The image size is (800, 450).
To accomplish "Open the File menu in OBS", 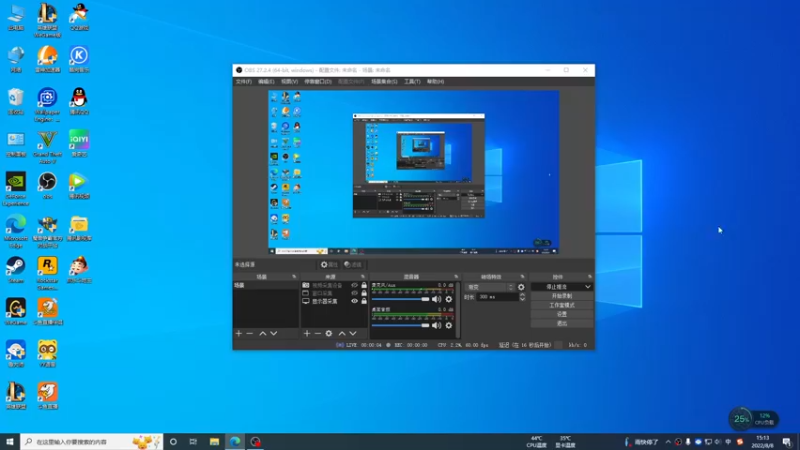I will tap(243, 82).
